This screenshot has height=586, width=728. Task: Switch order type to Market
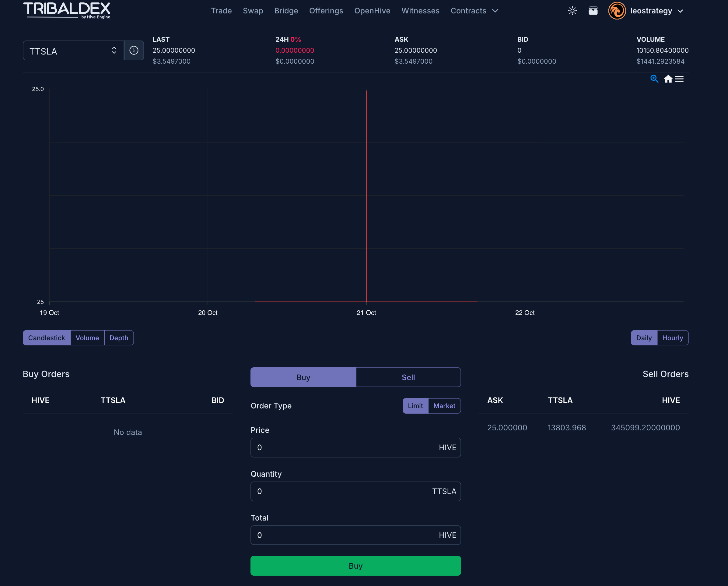pyautogui.click(x=444, y=405)
